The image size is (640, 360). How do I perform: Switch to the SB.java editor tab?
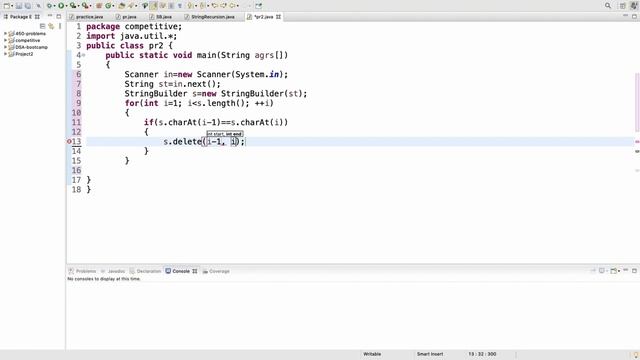pos(160,17)
